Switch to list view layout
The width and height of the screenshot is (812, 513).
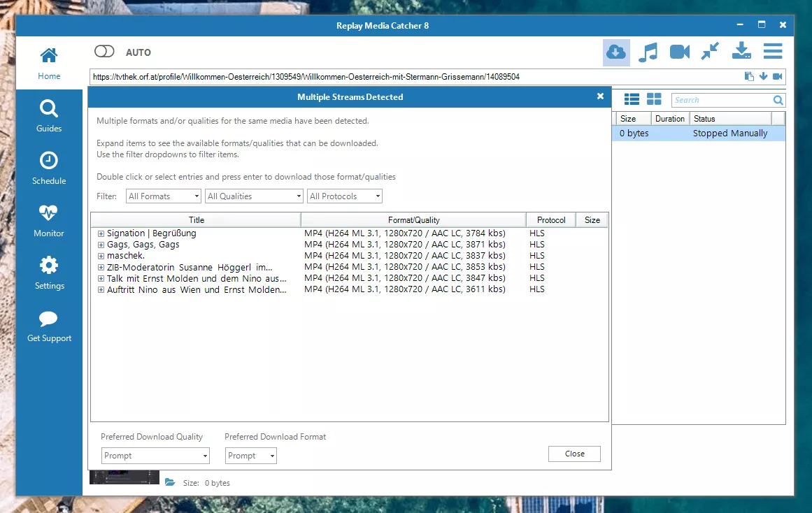[x=632, y=99]
